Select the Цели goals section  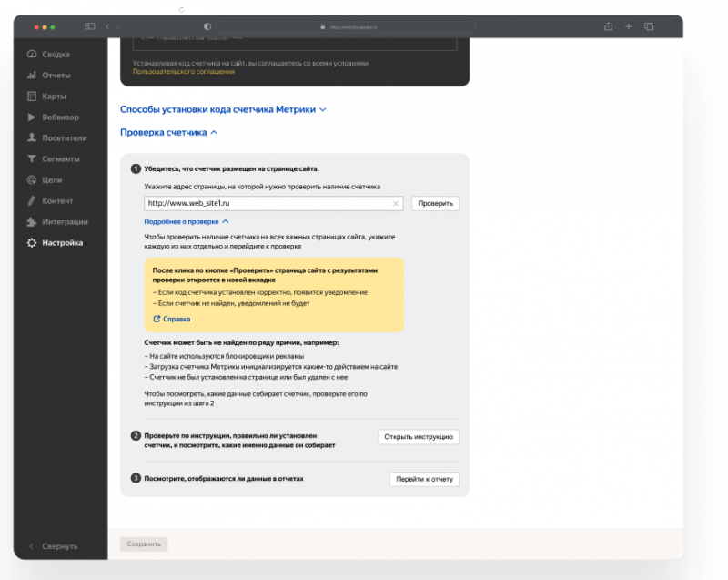(51, 180)
